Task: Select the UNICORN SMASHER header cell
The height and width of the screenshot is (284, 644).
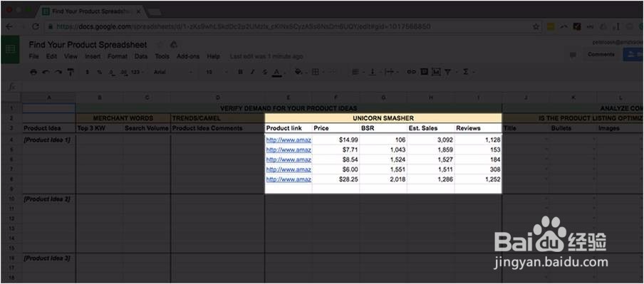Action: [383, 118]
